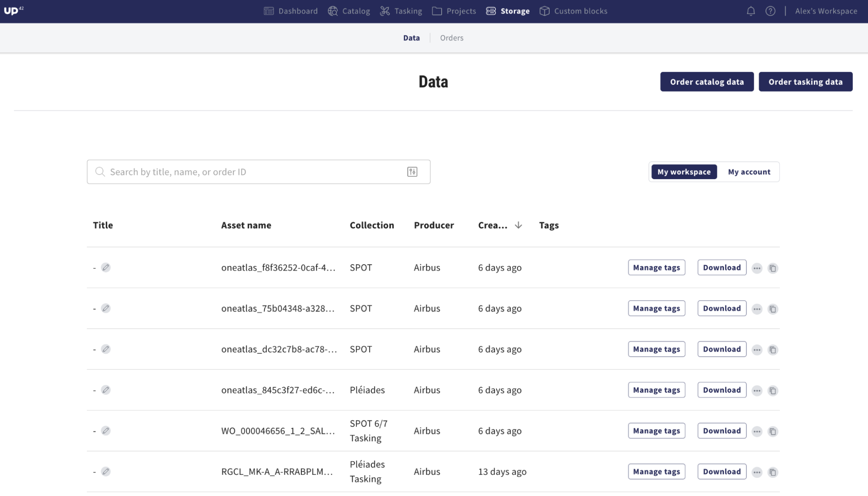
Task: Edit title of oneatlas_f8f36252 asset
Action: point(106,267)
